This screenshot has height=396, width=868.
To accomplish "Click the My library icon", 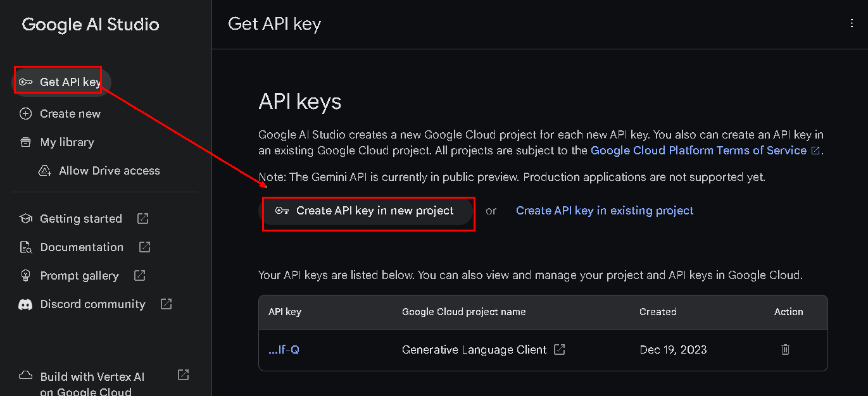I will (25, 142).
